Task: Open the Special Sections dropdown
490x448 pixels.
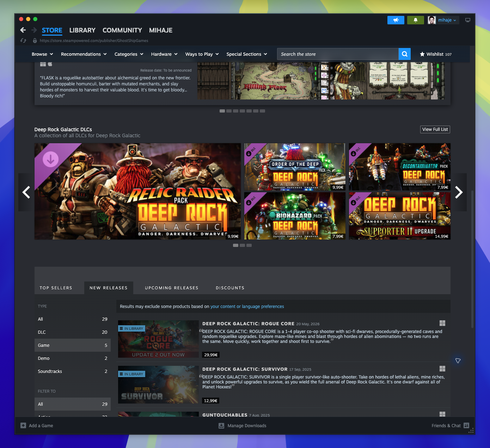Action: [247, 54]
